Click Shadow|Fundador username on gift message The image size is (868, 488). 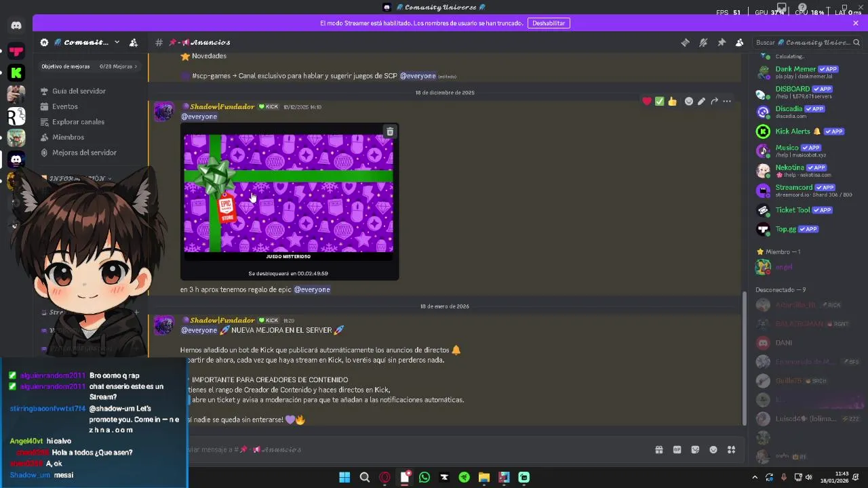point(222,106)
